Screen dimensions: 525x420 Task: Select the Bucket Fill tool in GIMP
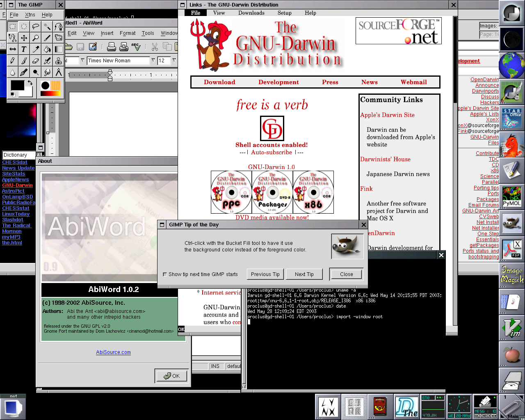[x=47, y=50]
